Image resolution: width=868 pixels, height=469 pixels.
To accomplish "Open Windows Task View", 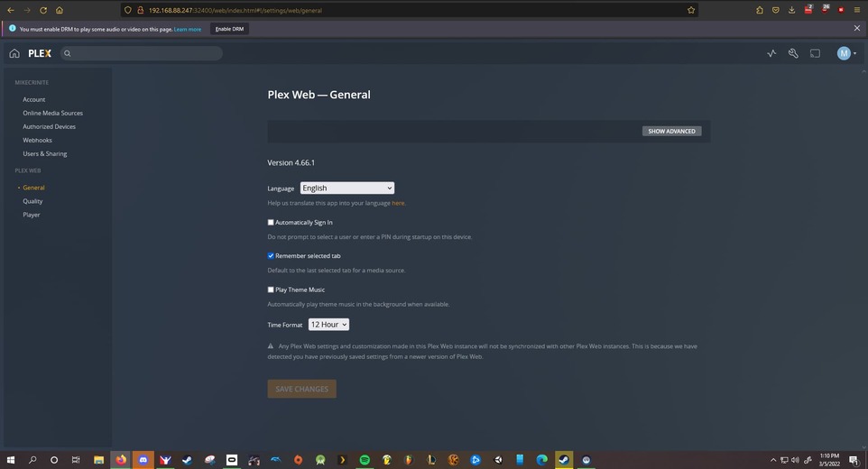I will (76, 460).
